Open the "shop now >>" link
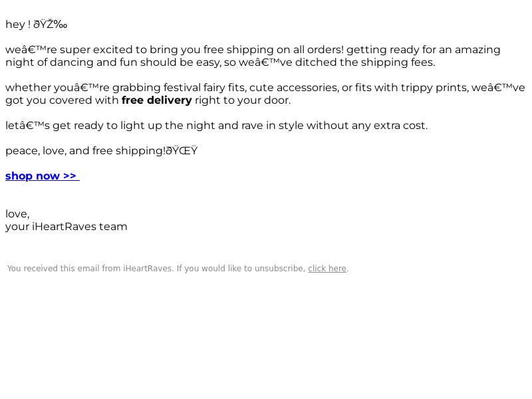Screen dimensions: 532x399 point(43,176)
